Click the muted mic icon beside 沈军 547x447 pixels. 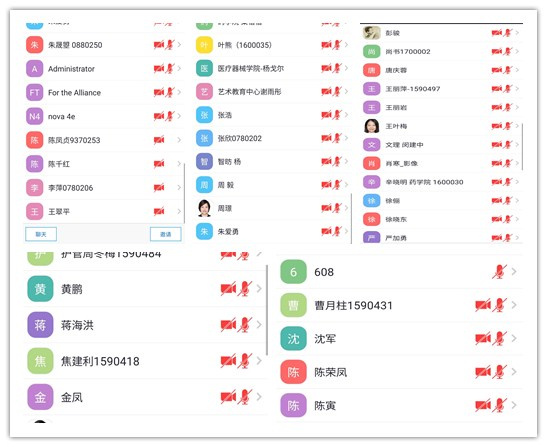499,338
